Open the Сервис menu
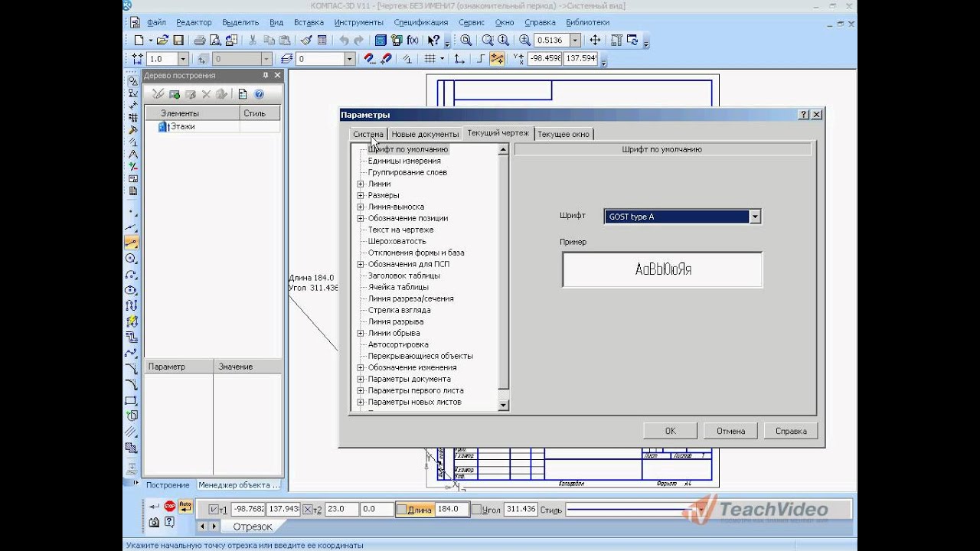Viewport: 980px width, 551px height. coord(472,23)
